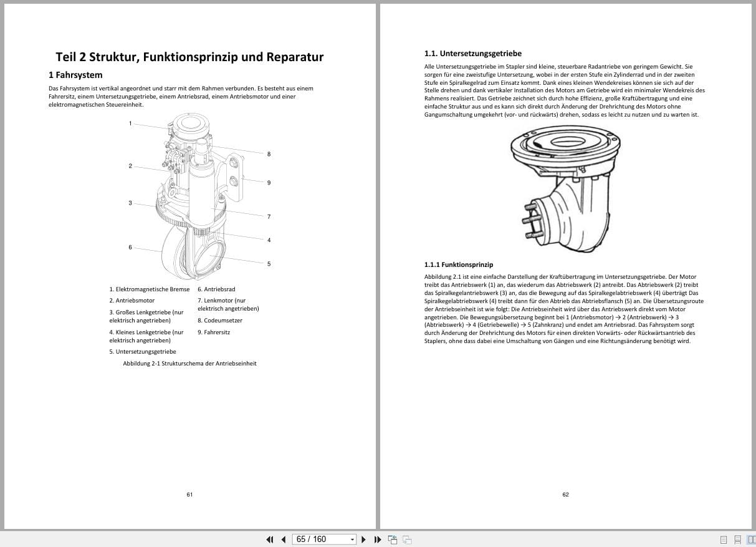Skip to the last page with double-arrow icon
This screenshot has height=547, width=756.
(x=378, y=539)
